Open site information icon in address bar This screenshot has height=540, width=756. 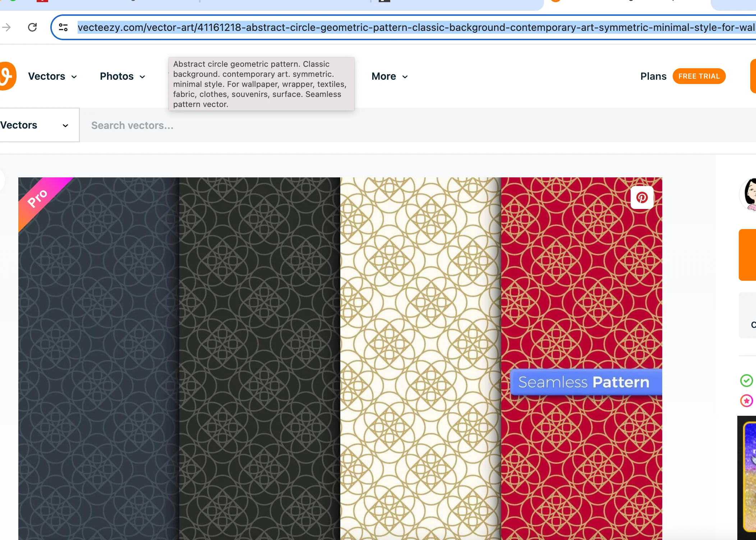pos(63,27)
